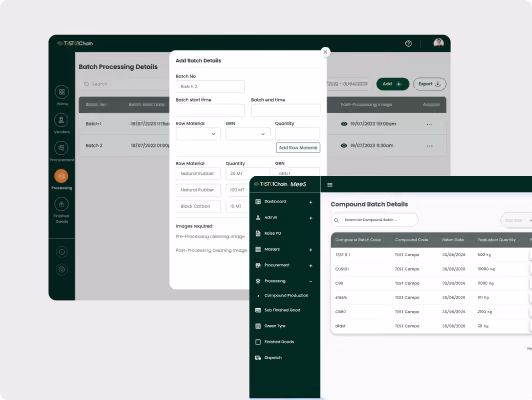Open the date range picker in back window
This screenshot has width=532, height=400.
click(x=347, y=84)
